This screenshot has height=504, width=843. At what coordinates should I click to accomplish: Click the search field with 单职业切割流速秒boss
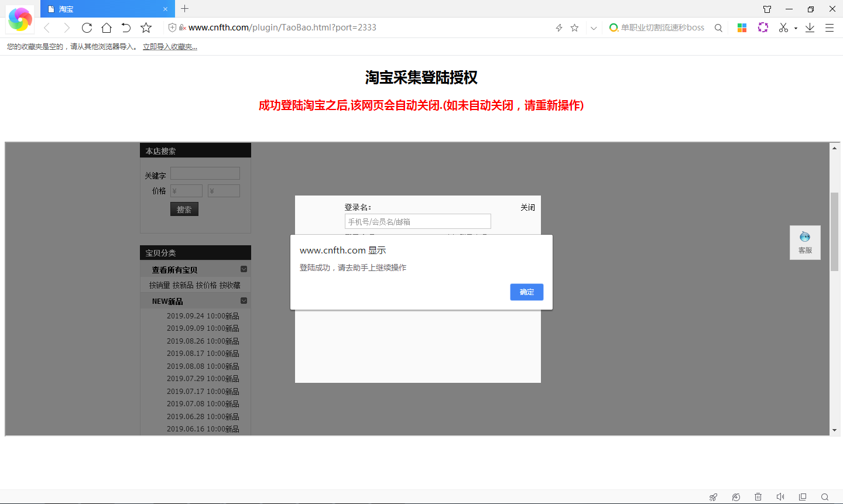pos(662,28)
